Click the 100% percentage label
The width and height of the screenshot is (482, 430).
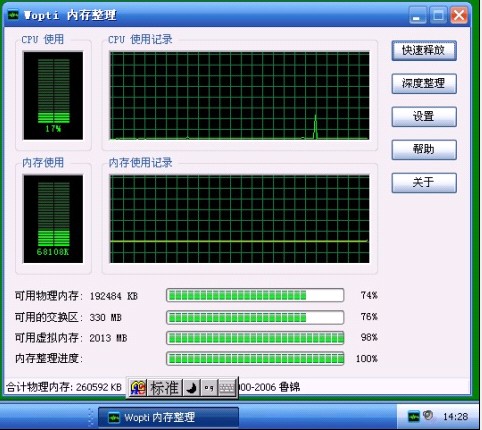pyautogui.click(x=367, y=359)
